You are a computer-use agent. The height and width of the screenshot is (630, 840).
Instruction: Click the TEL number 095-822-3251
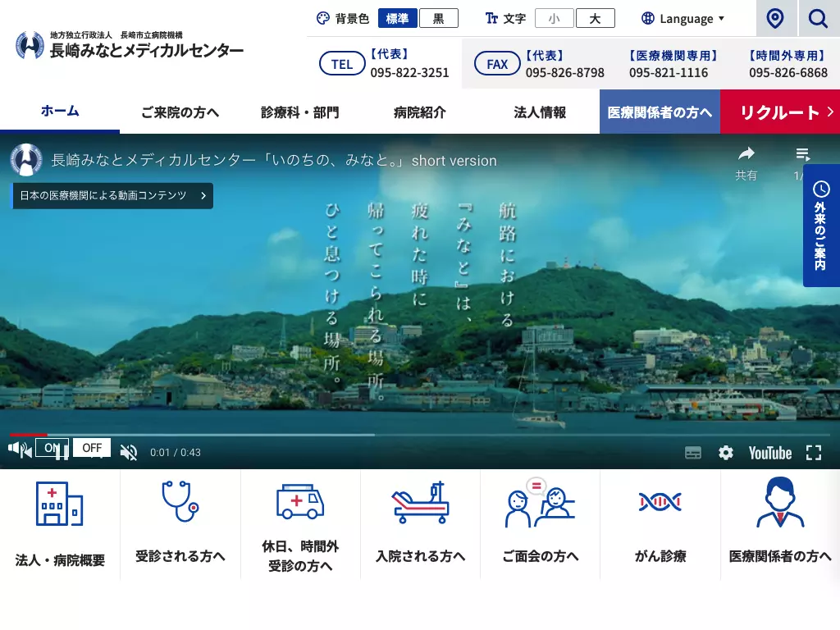410,72
